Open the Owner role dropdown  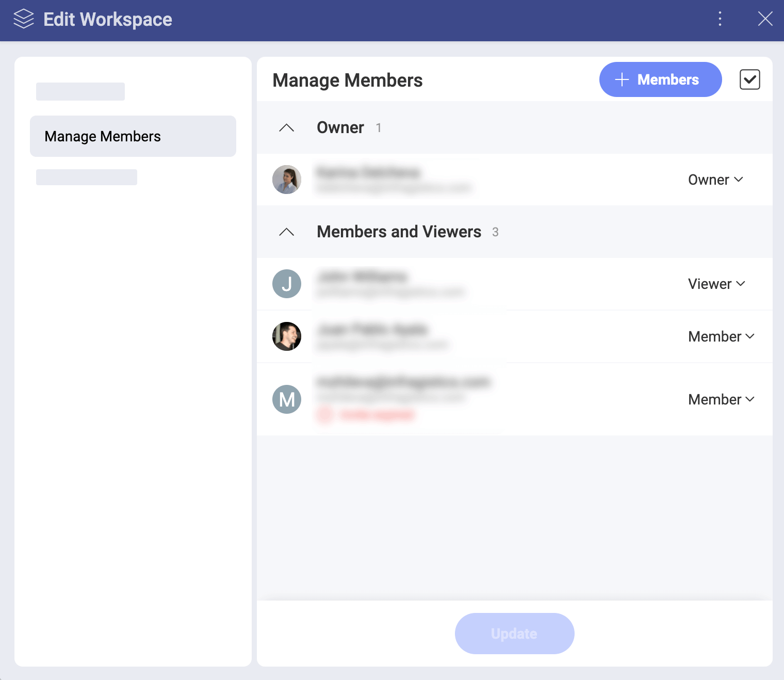click(x=715, y=180)
